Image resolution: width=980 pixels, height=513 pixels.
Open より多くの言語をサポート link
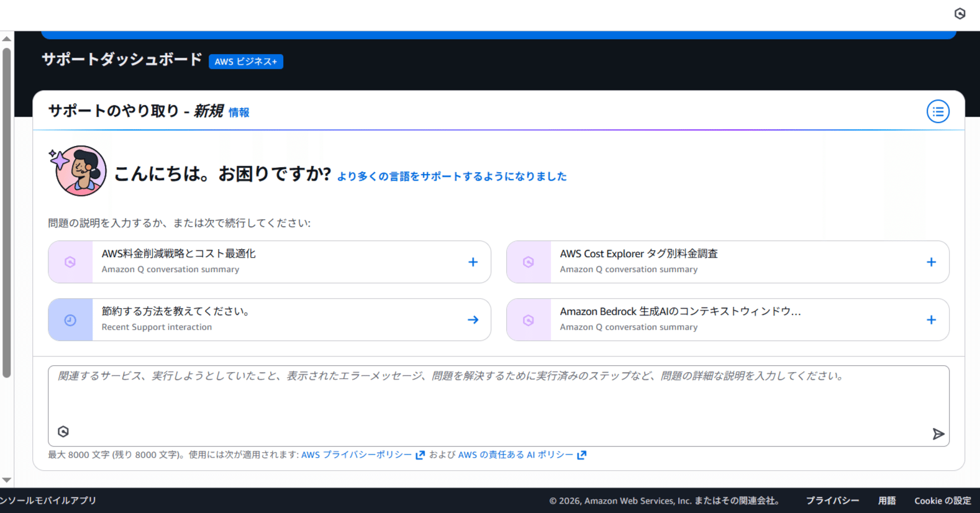point(452,176)
